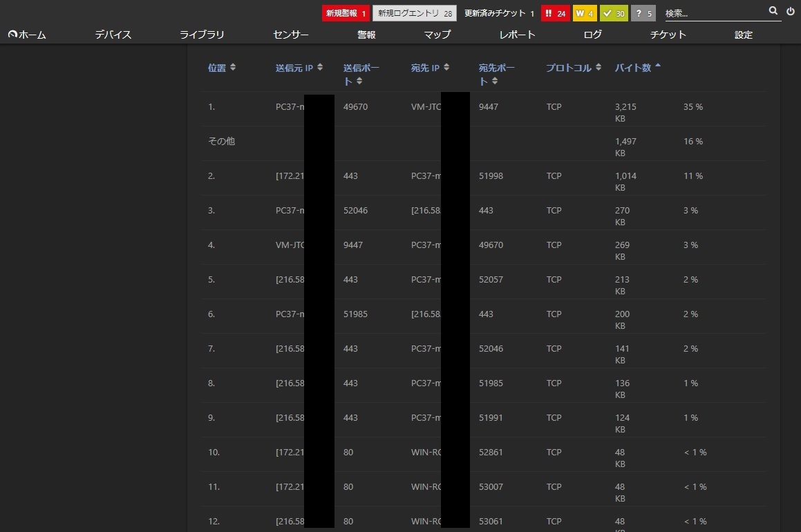Select source port 51985 in row 6
Viewport: 801px width, 532px height.
(355, 314)
